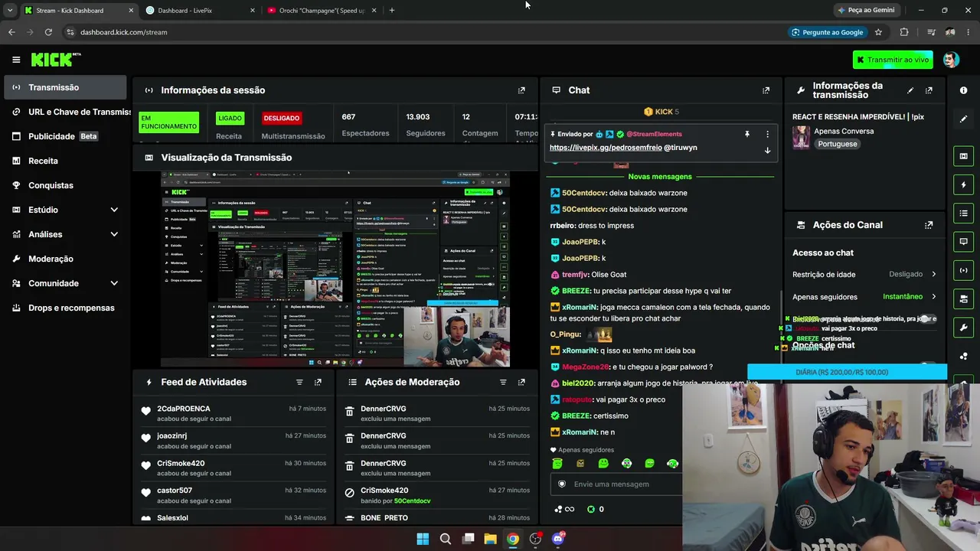Click the pencil icon in right rail
Viewport: 980px width, 551px height.
coord(963,119)
